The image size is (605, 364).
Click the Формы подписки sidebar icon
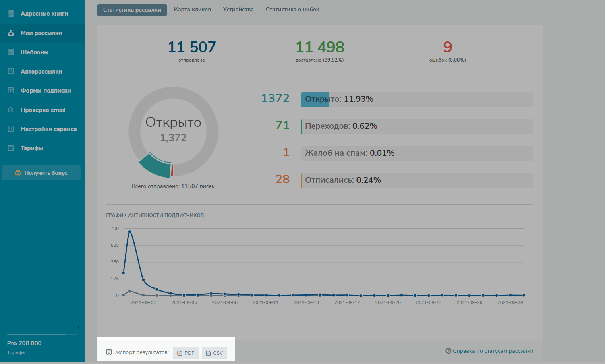click(x=11, y=91)
